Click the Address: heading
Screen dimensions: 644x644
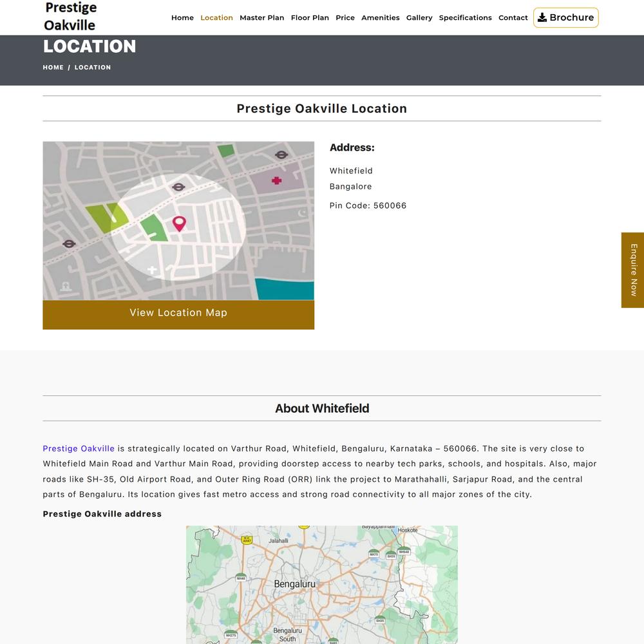click(x=352, y=147)
